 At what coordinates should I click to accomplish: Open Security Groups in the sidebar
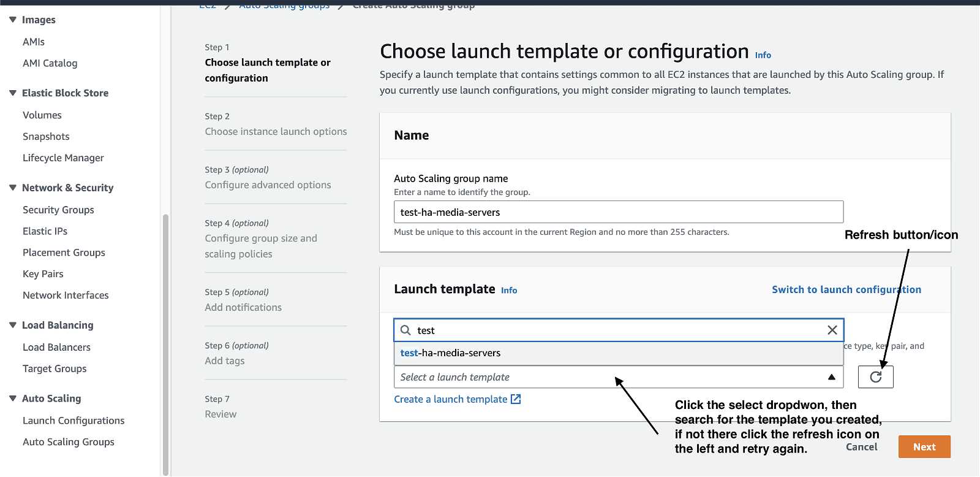[x=58, y=210]
